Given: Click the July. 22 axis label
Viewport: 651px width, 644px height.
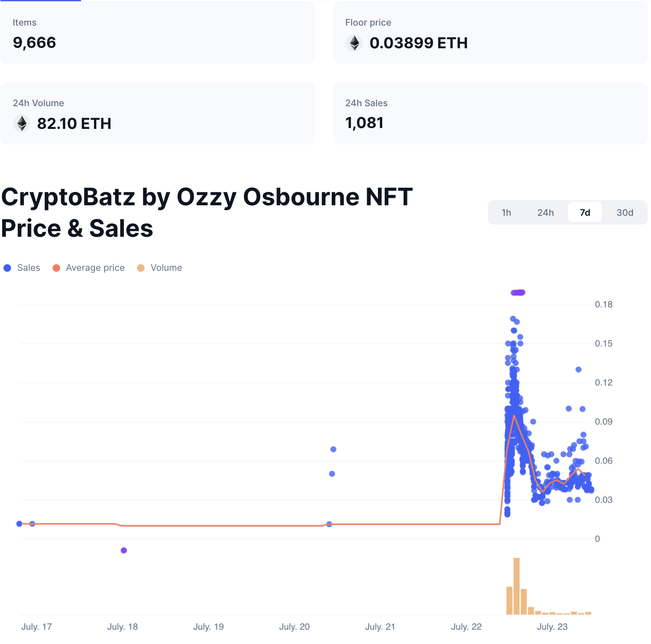Looking at the screenshot, I should pos(466,627).
